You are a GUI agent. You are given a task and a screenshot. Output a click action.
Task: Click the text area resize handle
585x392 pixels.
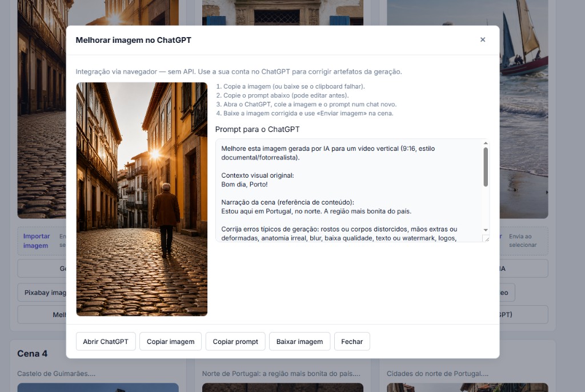tap(486, 238)
